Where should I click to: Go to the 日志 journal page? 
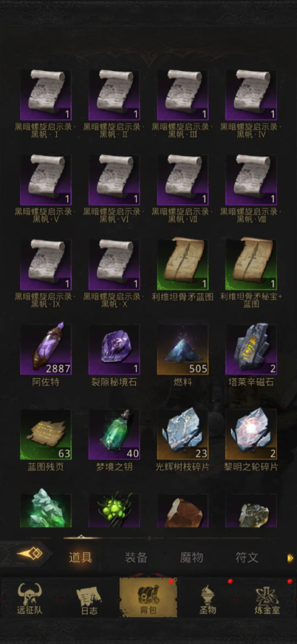[x=89, y=598]
